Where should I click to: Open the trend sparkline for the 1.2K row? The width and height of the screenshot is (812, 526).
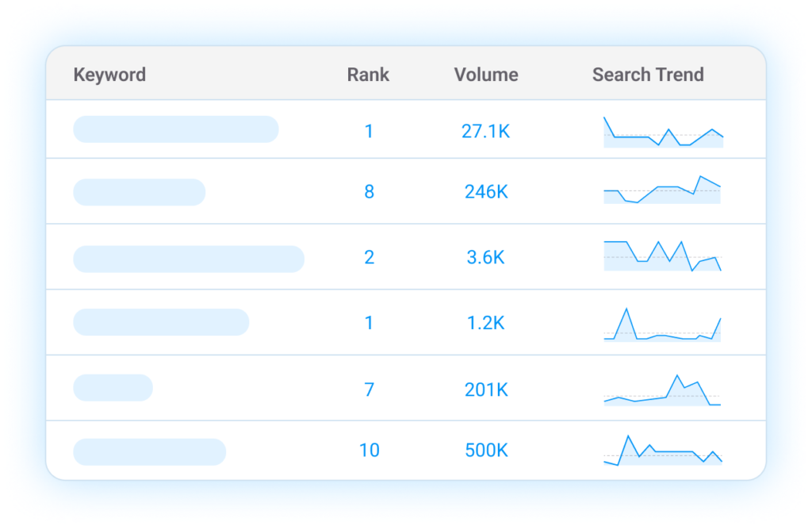click(x=662, y=325)
